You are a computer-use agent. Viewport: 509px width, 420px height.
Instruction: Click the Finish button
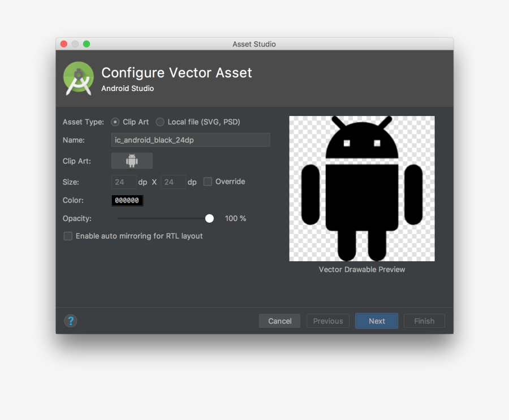[424, 321]
